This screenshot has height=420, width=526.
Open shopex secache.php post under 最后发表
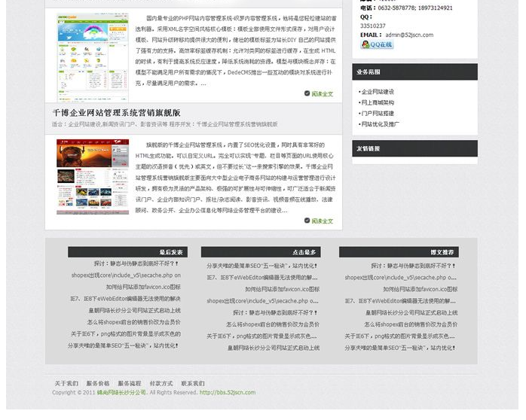pyautogui.click(x=126, y=275)
